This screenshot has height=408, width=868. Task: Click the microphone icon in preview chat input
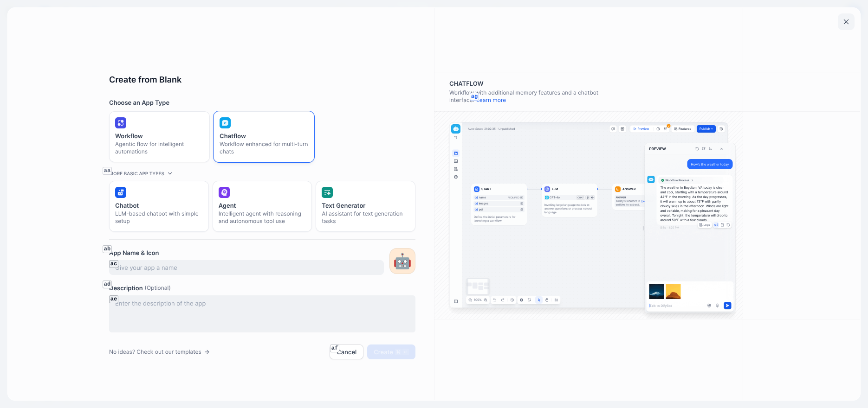point(717,306)
